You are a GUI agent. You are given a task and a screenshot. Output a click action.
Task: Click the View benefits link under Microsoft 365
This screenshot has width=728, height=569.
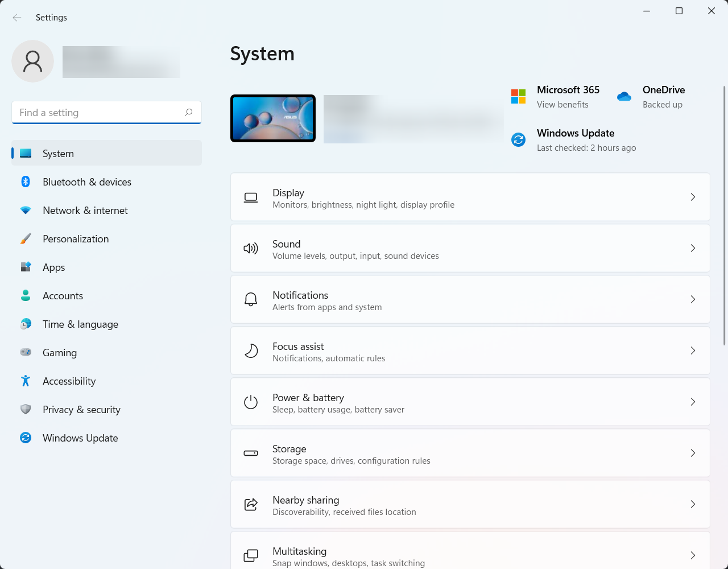[562, 105]
